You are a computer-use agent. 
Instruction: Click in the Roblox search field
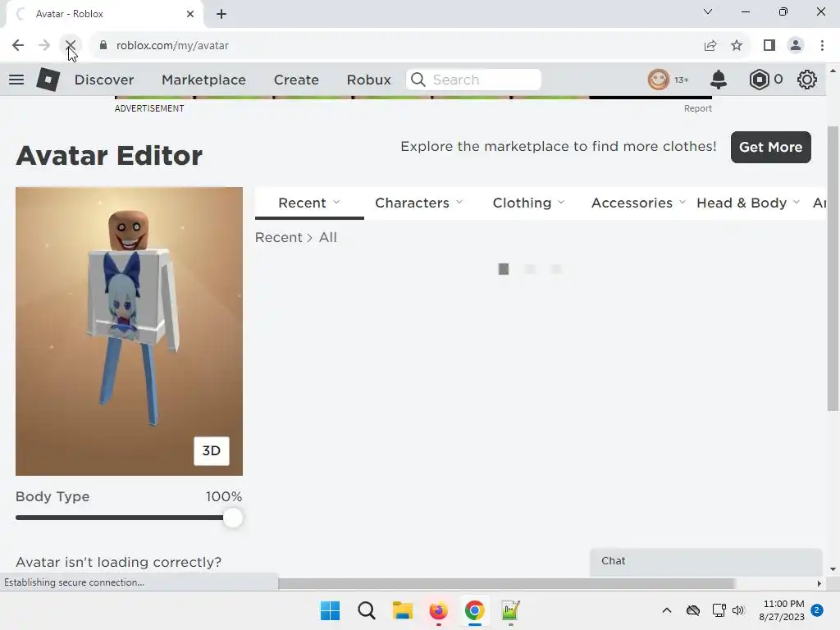point(473,80)
